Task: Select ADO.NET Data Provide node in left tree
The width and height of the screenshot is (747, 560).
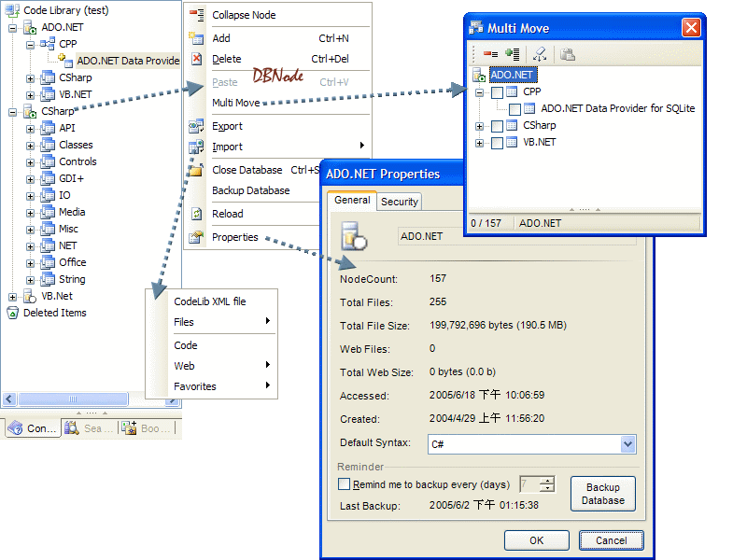Action: click(x=128, y=61)
